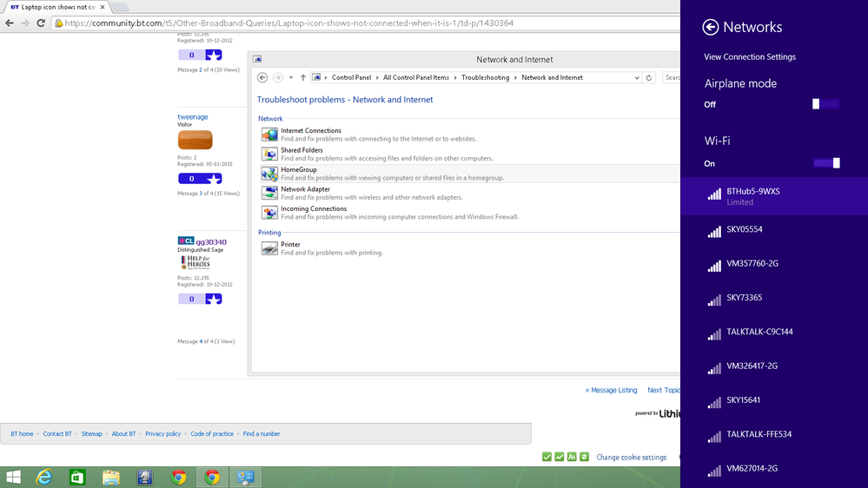Select the Laptop icon shows tab
This screenshot has height=488, width=868.
57,7
